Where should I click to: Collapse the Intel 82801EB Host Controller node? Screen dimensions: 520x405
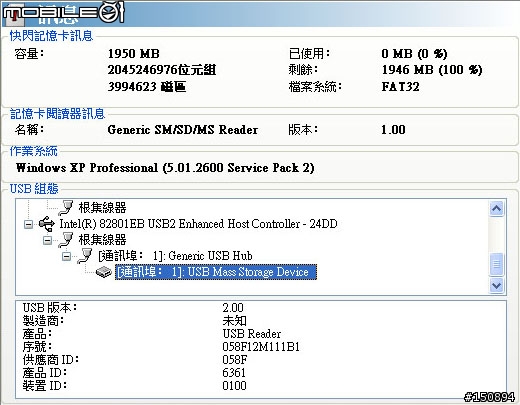(x=29, y=224)
